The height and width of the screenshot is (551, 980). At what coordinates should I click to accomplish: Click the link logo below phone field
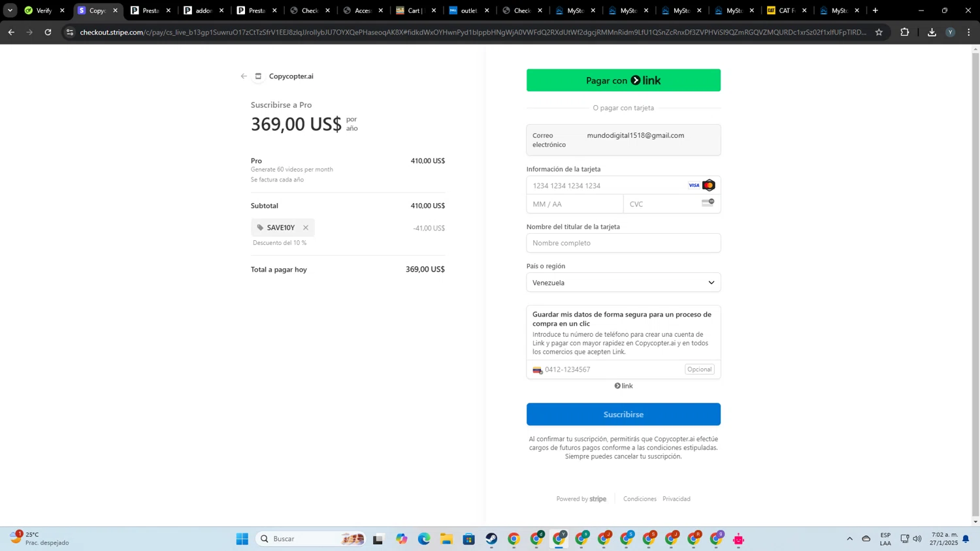[623, 386]
